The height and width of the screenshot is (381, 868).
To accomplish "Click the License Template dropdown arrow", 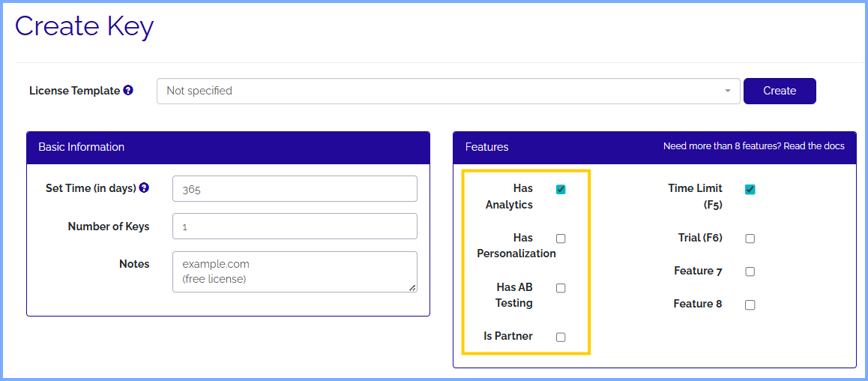I will (x=727, y=91).
